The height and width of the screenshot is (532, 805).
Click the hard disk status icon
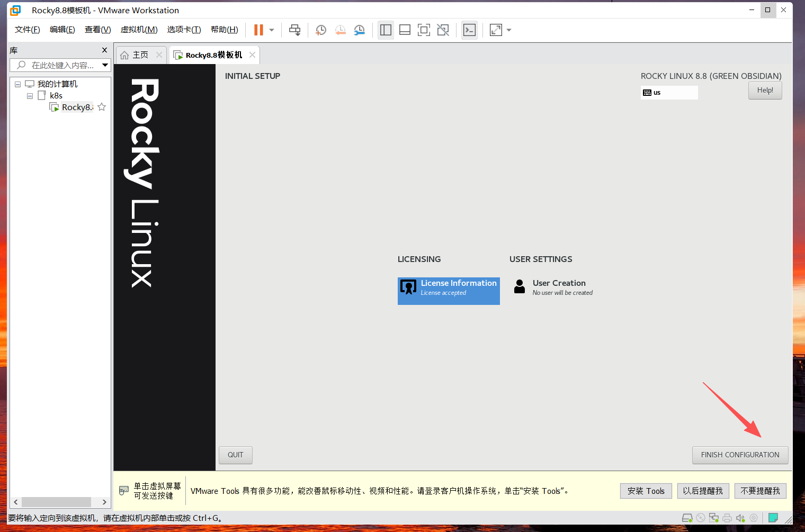[x=687, y=518]
